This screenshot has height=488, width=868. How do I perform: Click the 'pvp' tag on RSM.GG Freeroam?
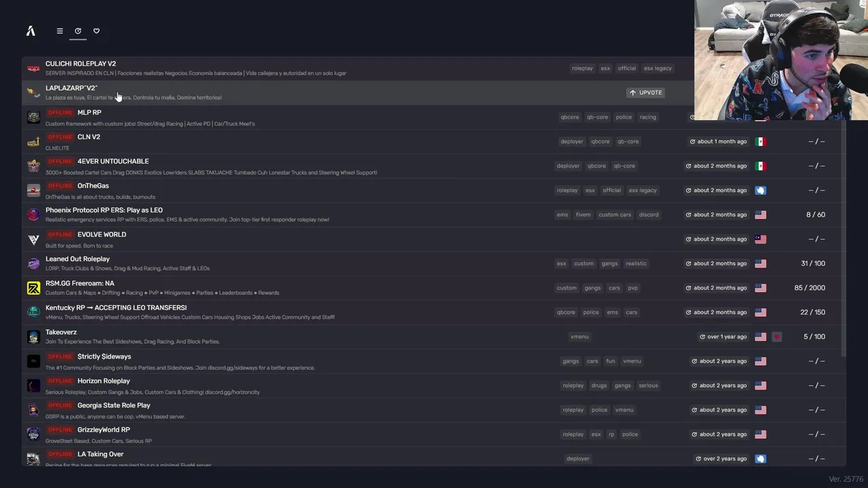(633, 288)
